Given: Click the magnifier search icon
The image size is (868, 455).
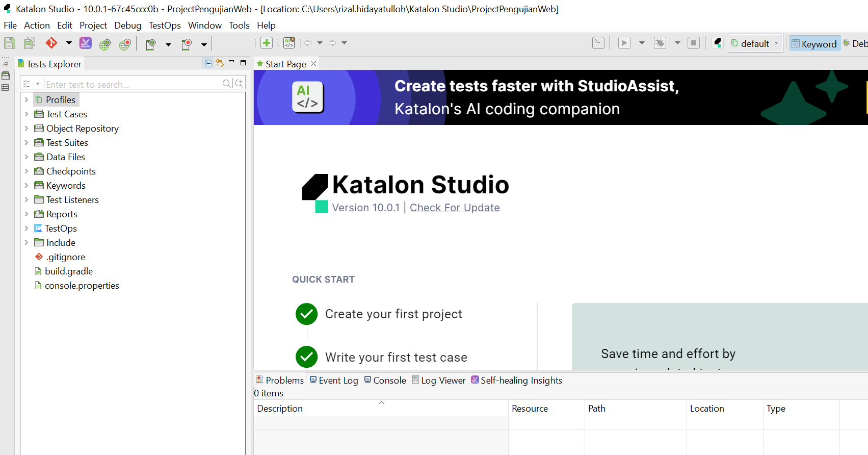Looking at the screenshot, I should coord(227,84).
